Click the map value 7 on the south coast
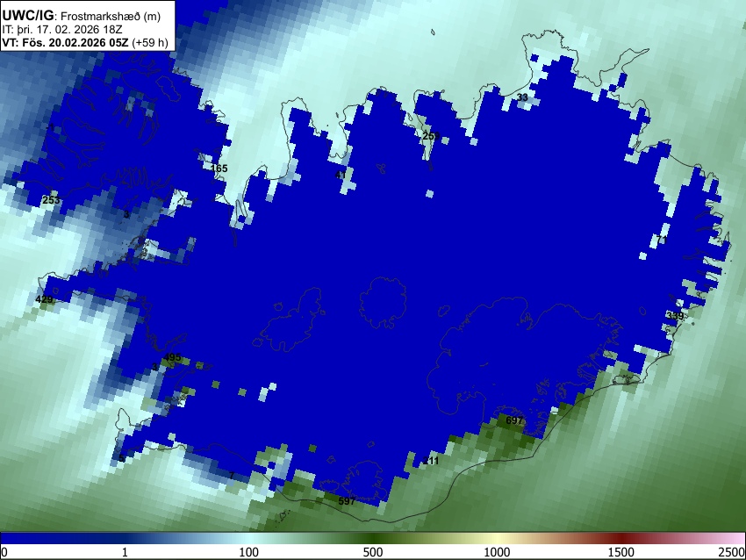Screen dimensions: 746x560 pos(232,476)
